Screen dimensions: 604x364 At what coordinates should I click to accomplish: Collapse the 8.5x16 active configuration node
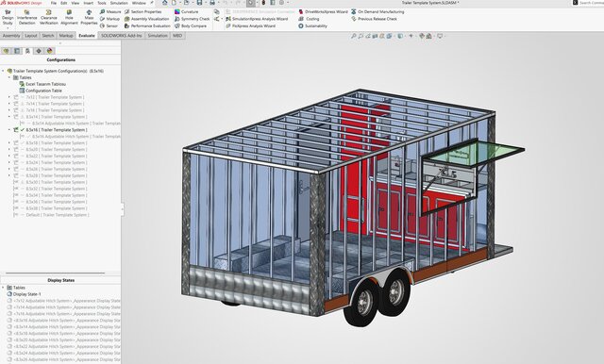point(9,130)
